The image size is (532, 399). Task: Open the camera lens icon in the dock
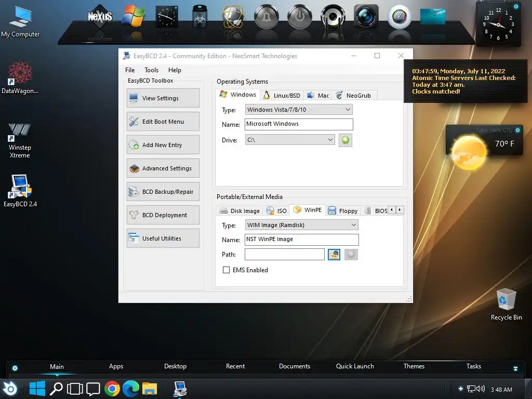(366, 16)
